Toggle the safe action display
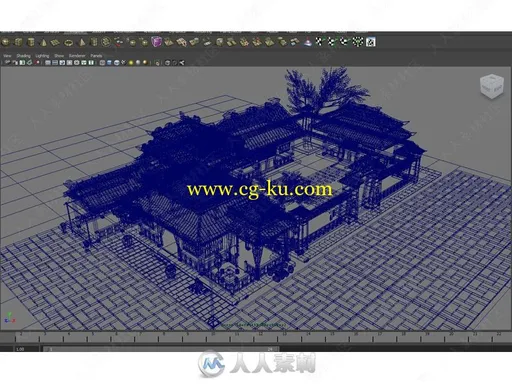The width and height of the screenshot is (512, 384). [x=84, y=63]
